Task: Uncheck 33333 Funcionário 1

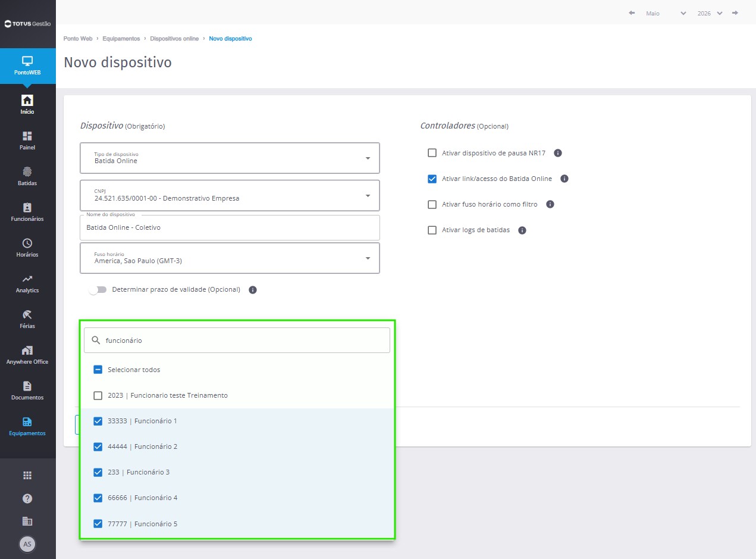Action: 98,421
